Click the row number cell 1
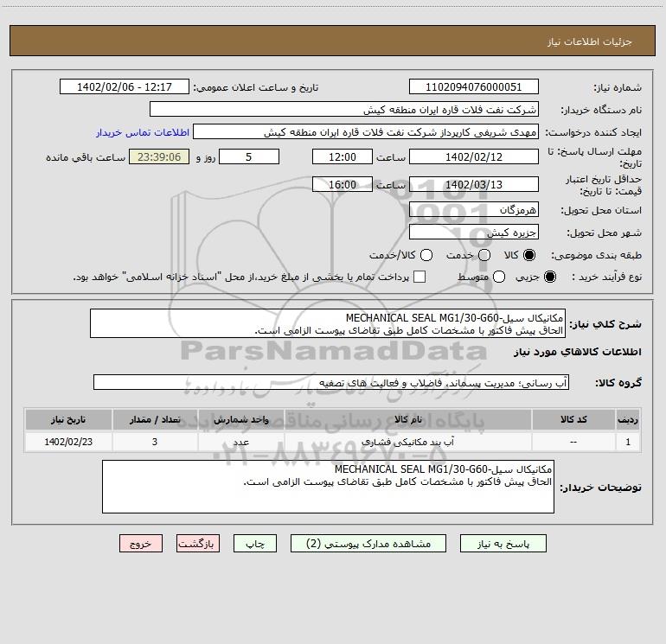The height and width of the screenshot is (644, 666). [628, 442]
